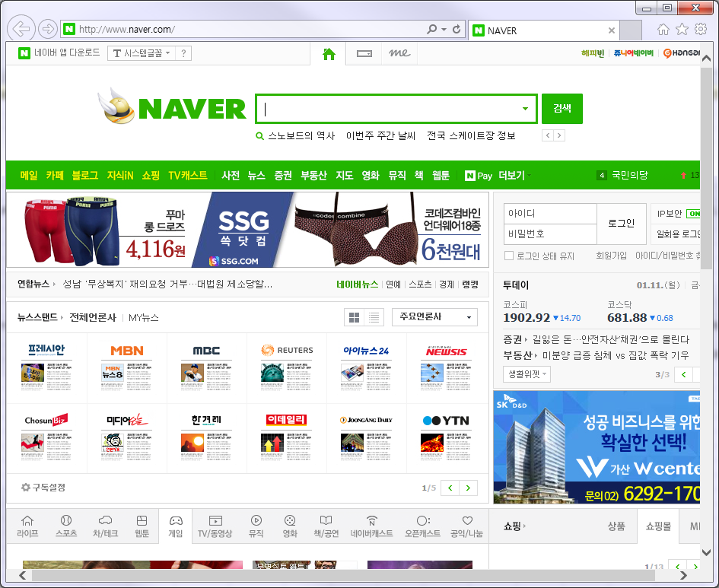Switch newsstand to list view icon

[x=374, y=318]
